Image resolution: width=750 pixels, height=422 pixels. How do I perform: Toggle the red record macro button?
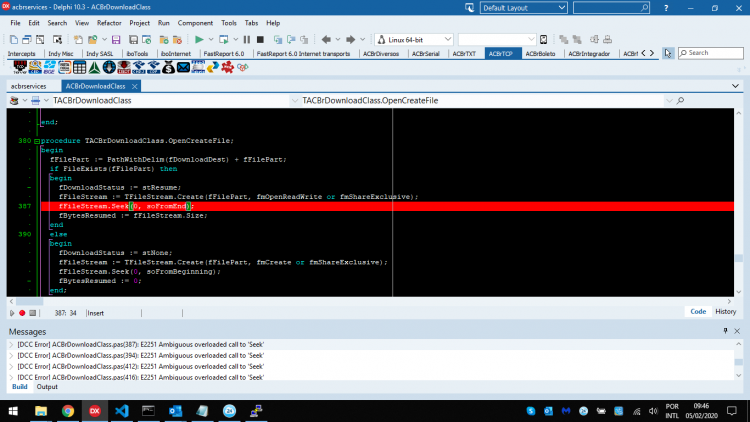click(22, 313)
